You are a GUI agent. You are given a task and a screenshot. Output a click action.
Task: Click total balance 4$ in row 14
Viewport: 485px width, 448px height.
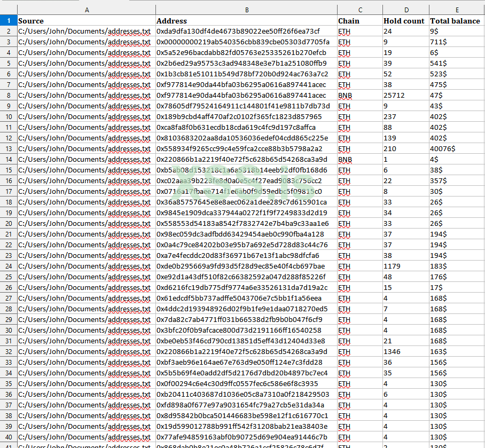457,160
